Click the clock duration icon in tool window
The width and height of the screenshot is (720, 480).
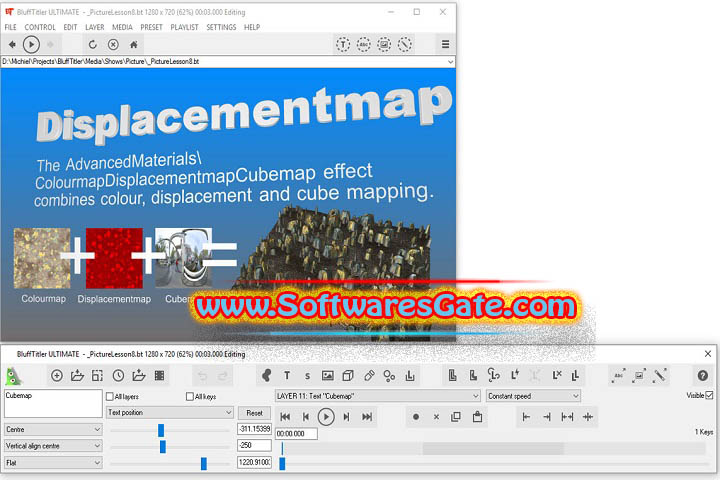118,376
